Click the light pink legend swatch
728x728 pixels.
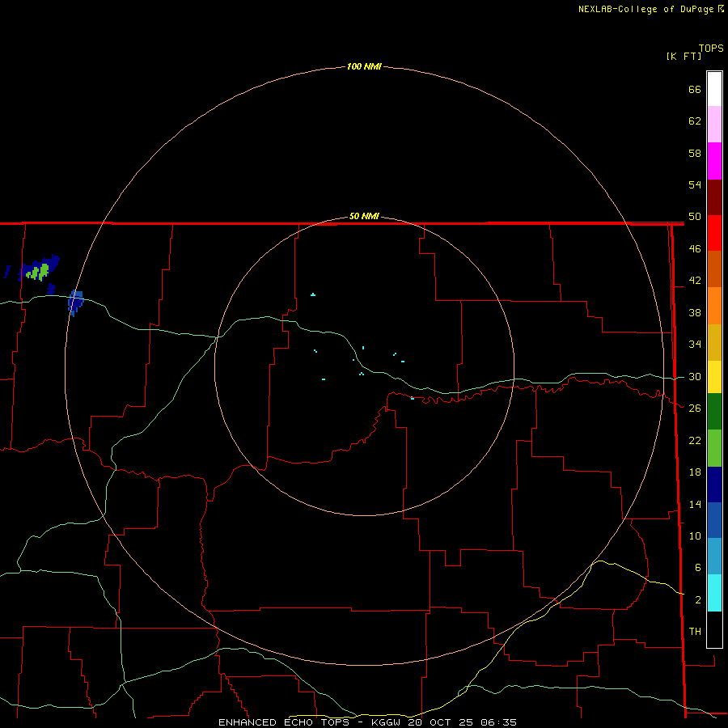point(714,124)
